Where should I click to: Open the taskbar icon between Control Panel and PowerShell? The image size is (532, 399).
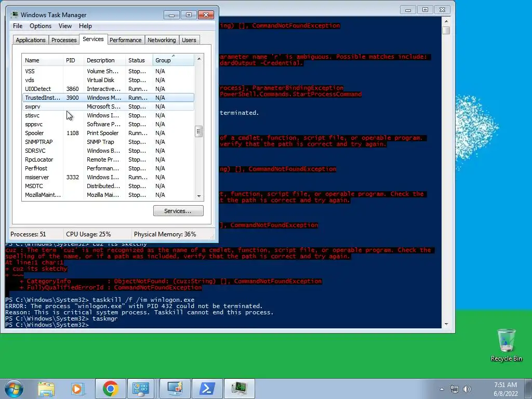[x=175, y=389]
